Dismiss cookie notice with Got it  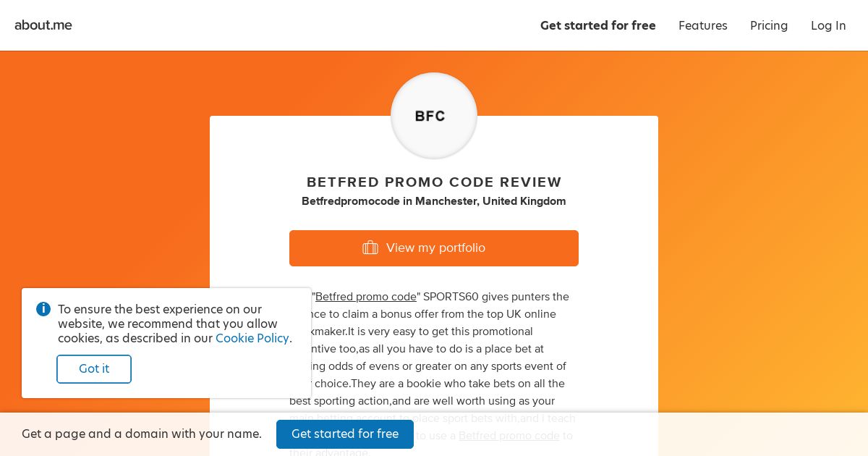[94, 368]
